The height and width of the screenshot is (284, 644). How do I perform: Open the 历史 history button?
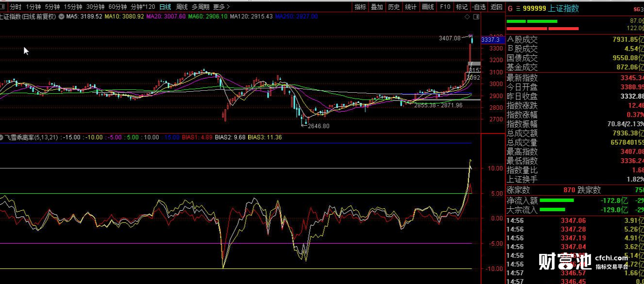tap(394, 7)
